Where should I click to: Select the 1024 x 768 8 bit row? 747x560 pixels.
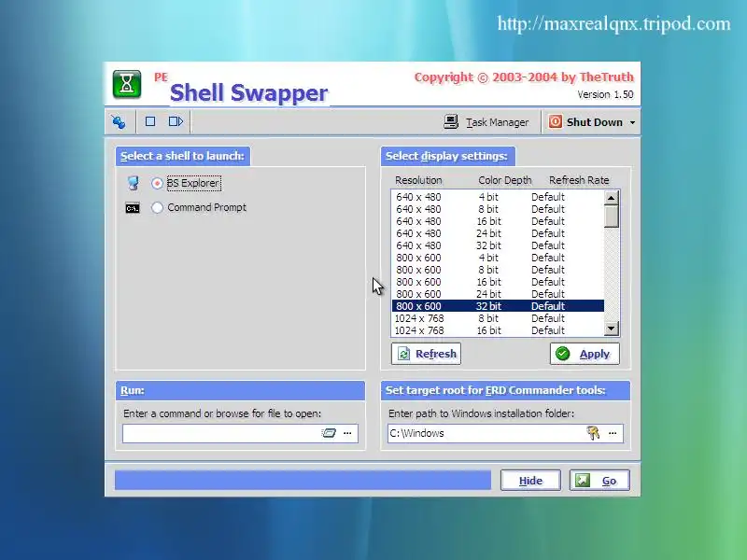(x=498, y=318)
